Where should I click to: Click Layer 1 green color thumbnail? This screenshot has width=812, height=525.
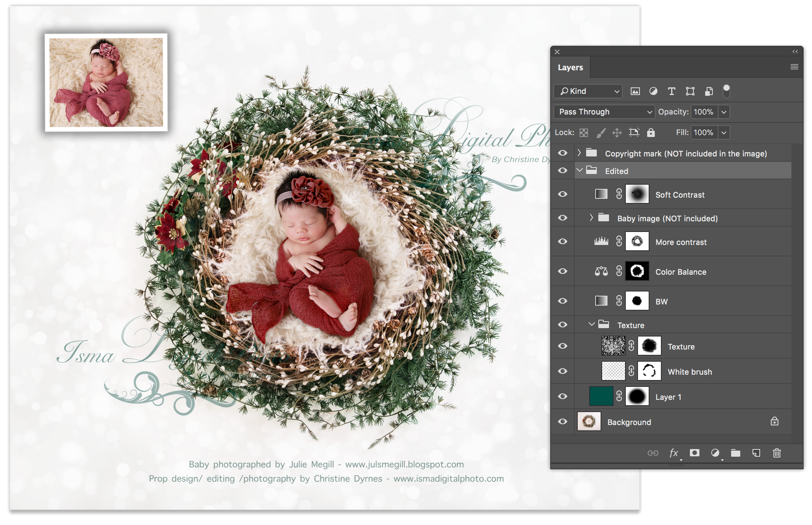(x=601, y=396)
